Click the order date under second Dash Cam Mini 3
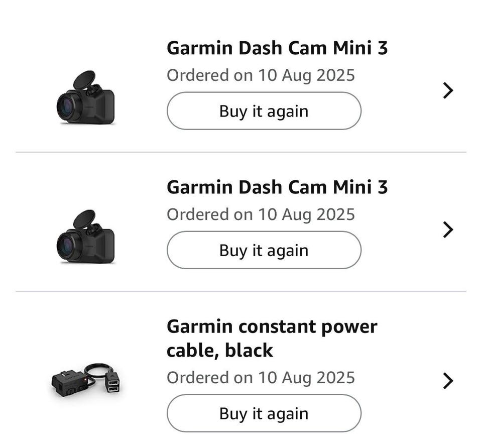The width and height of the screenshot is (482, 448). pos(261,214)
